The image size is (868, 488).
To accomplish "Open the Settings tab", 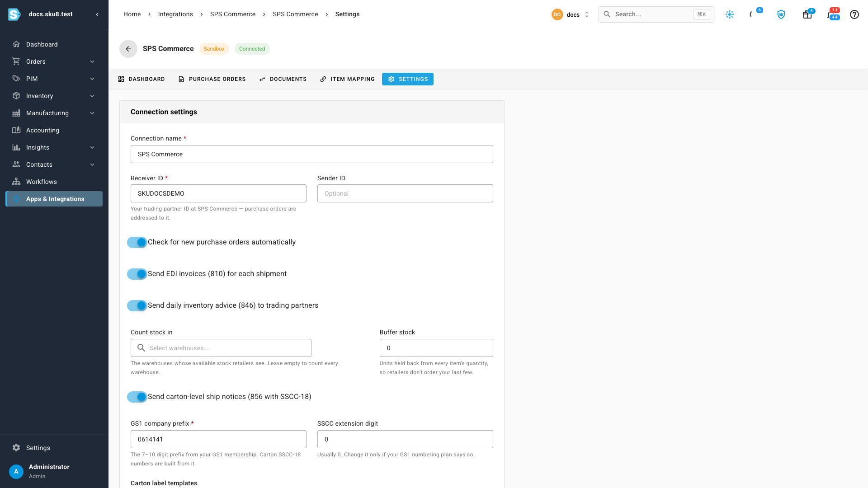I will [408, 79].
